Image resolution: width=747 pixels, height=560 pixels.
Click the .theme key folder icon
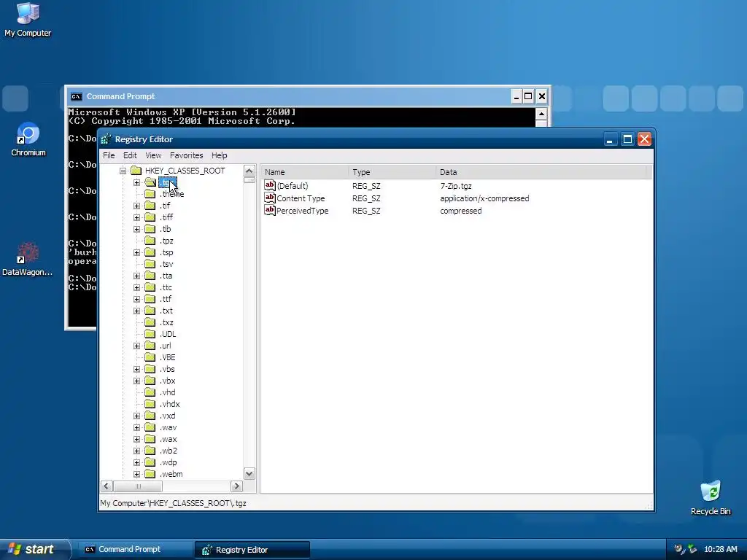pos(150,194)
